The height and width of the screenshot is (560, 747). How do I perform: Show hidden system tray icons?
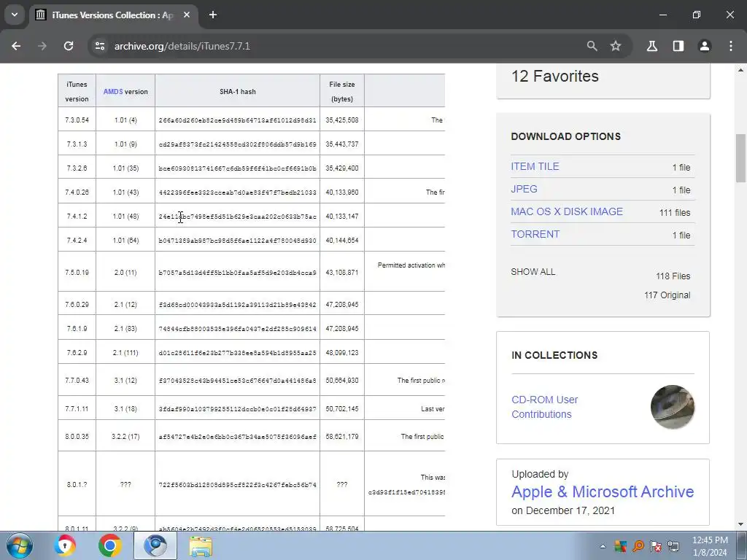(603, 546)
